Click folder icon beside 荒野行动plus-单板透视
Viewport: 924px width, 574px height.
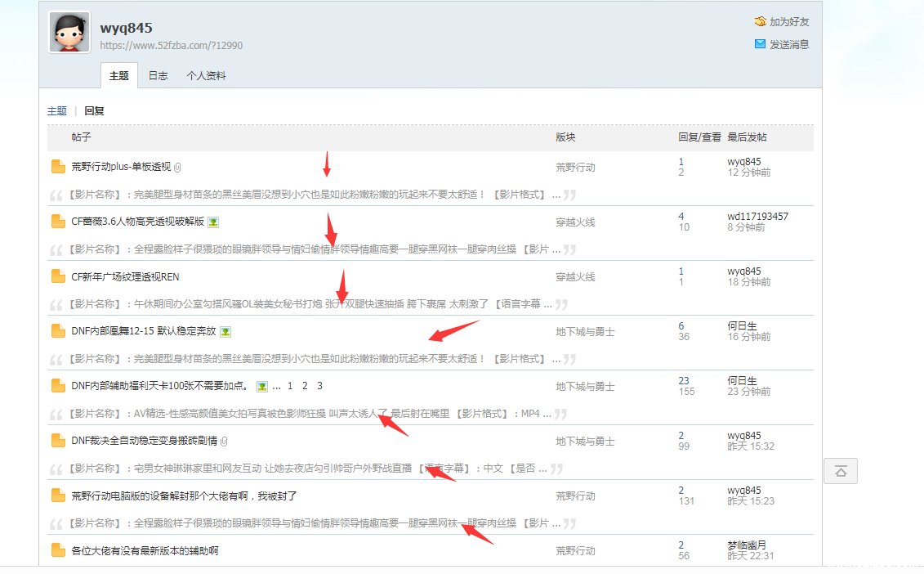click(x=58, y=167)
